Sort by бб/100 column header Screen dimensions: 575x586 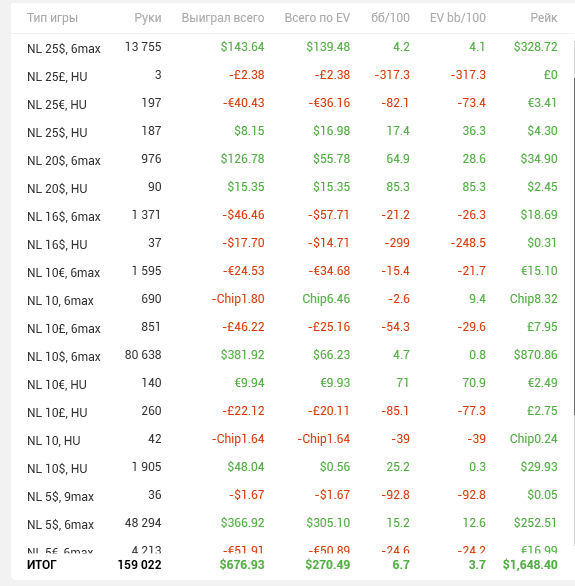390,18
